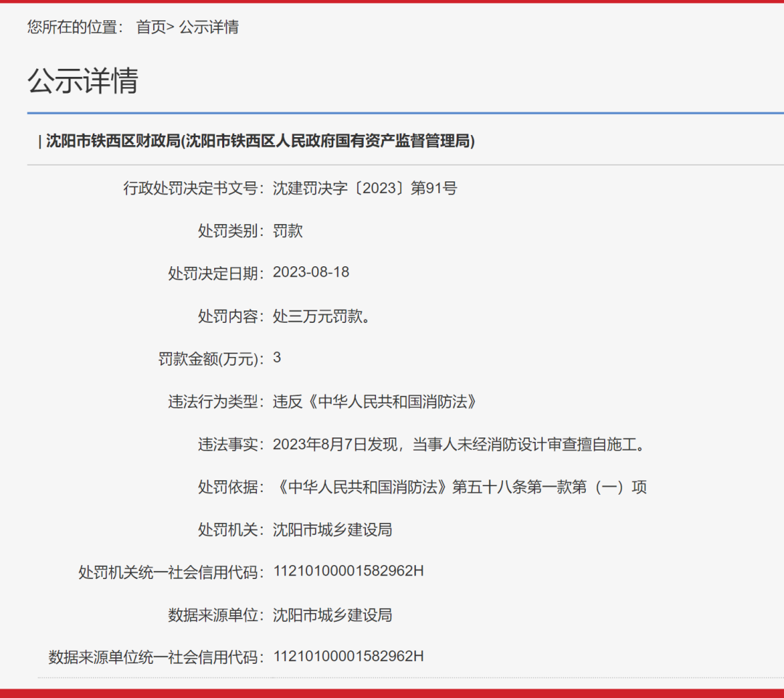784x698 pixels.
Task: Click the document number 沈建罚决字〔2023〕第91号
Action: click(365, 189)
